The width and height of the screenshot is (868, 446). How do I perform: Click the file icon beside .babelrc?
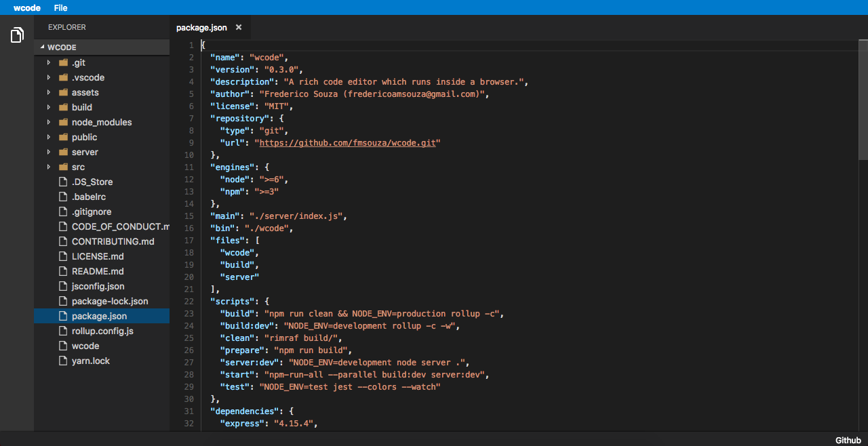tap(64, 197)
